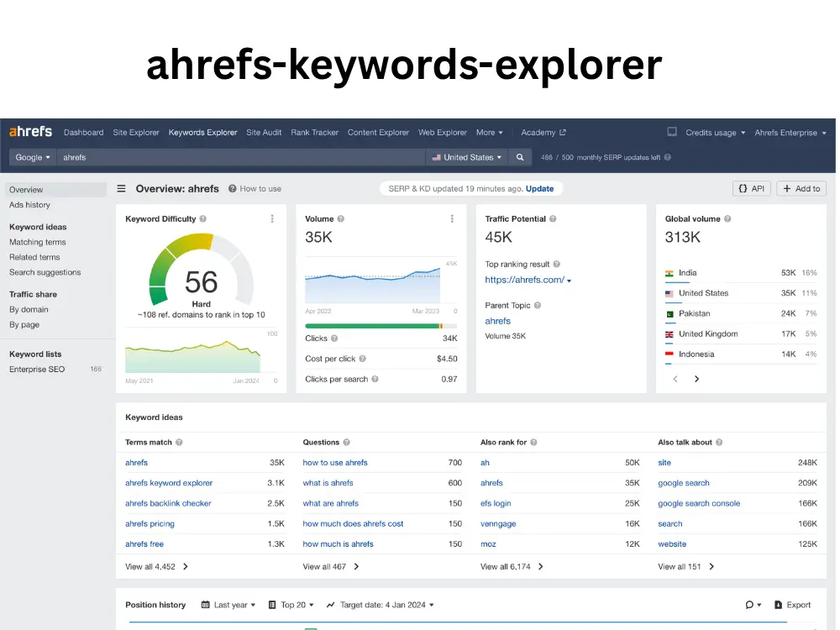Open View all 4,452 terms match
Image resolution: width=840 pixels, height=630 pixels.
[x=156, y=567]
